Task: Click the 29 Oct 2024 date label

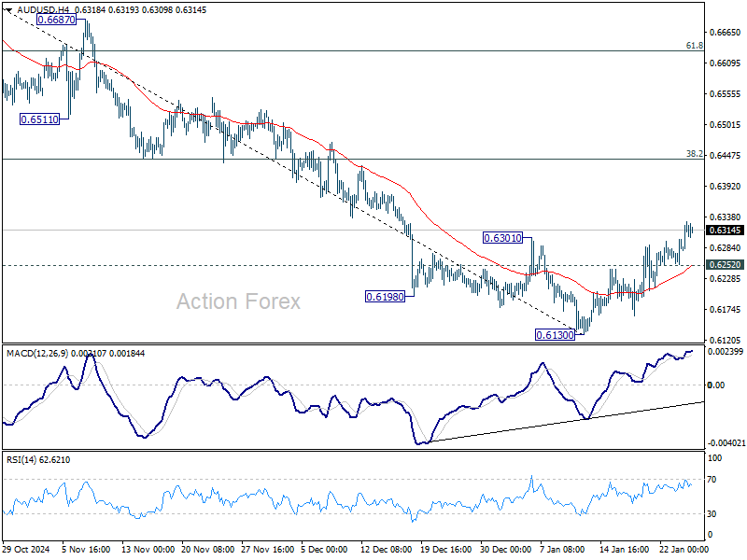Action: pos(26,549)
